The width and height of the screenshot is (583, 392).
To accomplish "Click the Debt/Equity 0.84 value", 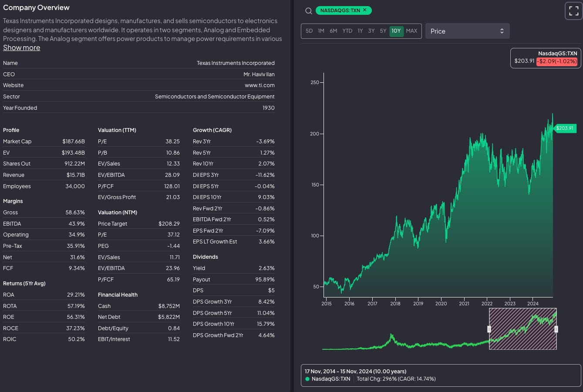I will pos(174,328).
